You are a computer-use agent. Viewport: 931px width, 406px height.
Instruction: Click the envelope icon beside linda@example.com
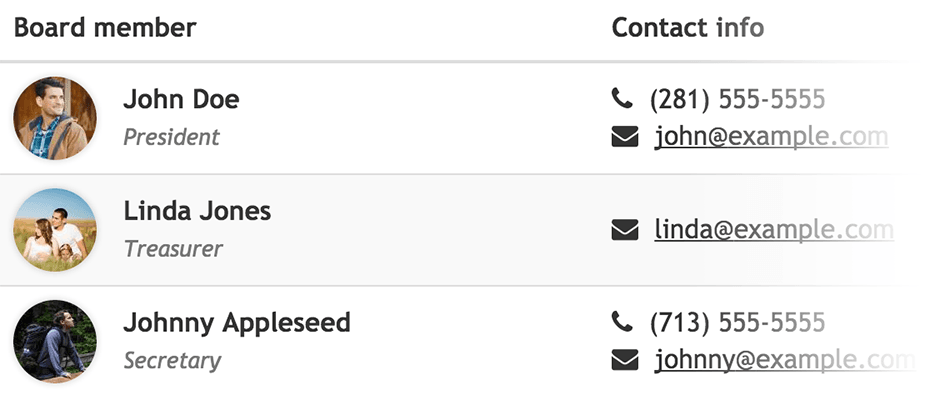tap(625, 230)
